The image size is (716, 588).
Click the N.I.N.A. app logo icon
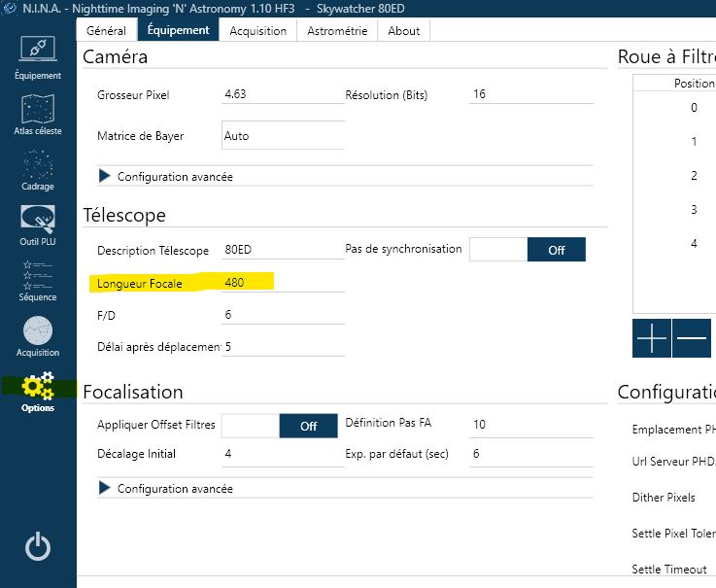(10, 8)
